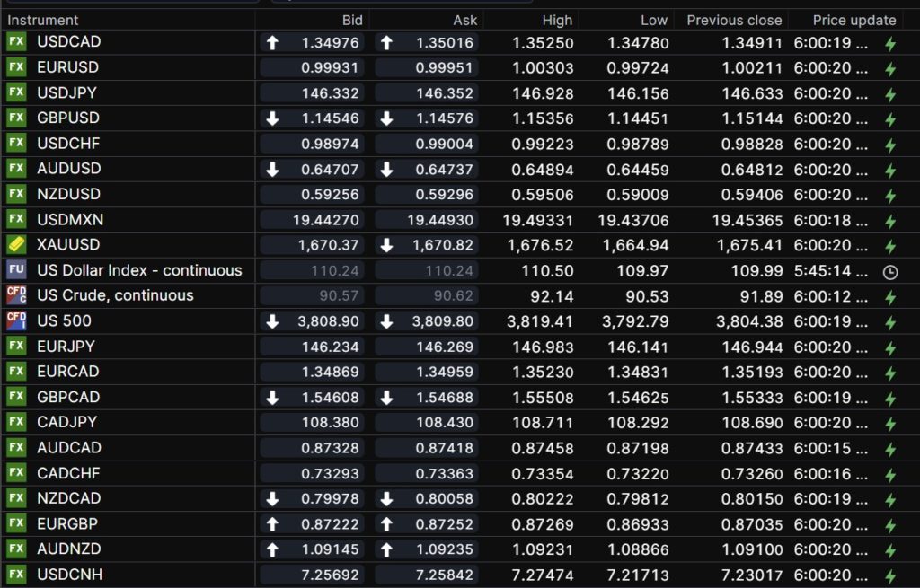Click the FX icon next to USDCAD

pos(16,42)
